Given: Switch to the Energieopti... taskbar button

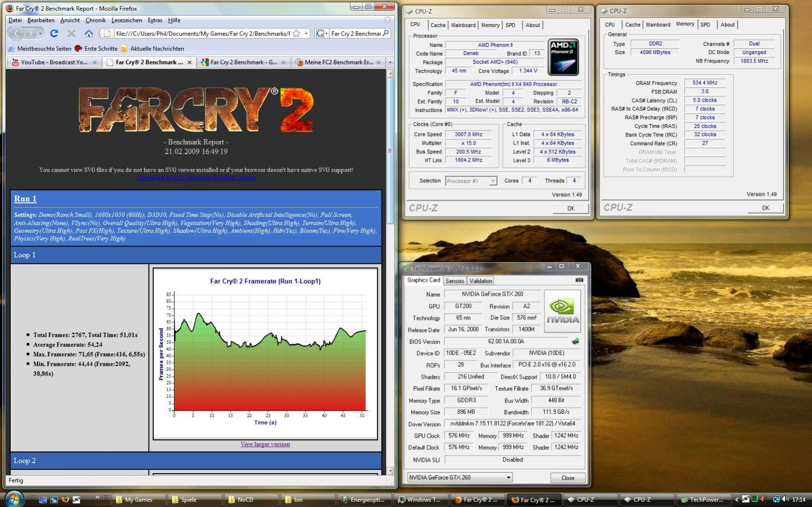Looking at the screenshot, I should (x=364, y=500).
